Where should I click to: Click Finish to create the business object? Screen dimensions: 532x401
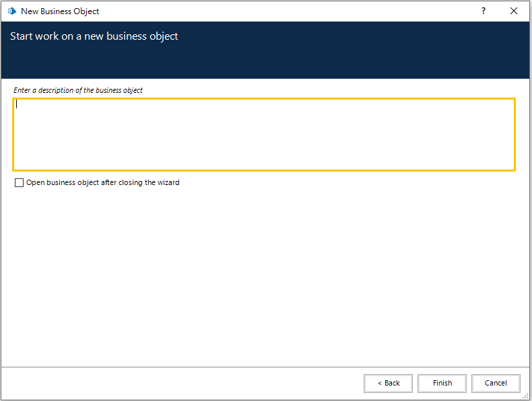point(442,384)
